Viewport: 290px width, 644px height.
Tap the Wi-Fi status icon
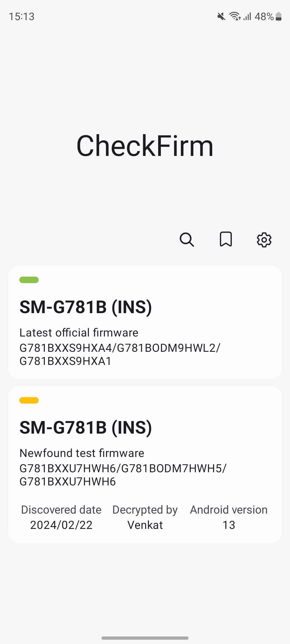235,16
